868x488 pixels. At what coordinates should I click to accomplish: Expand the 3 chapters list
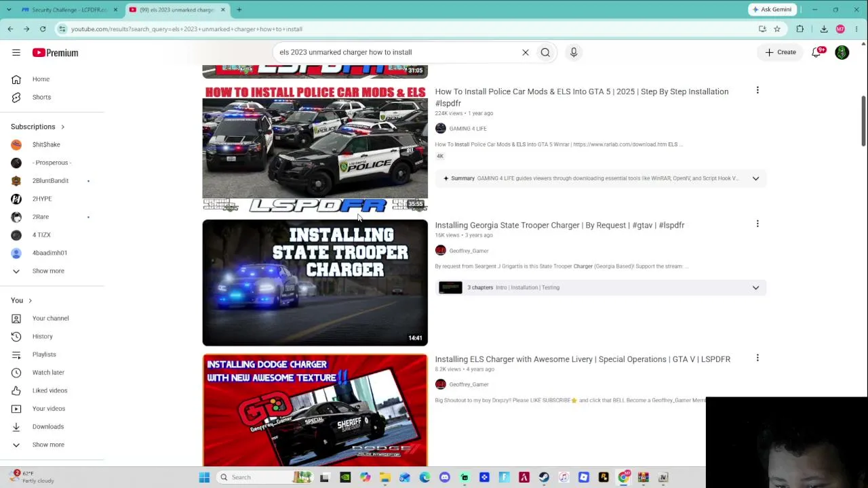click(755, 287)
